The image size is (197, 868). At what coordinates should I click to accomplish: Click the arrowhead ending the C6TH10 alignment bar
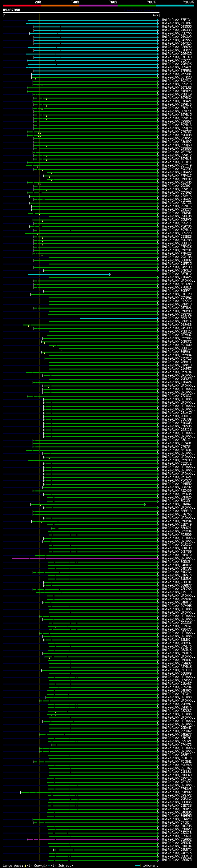110,274
